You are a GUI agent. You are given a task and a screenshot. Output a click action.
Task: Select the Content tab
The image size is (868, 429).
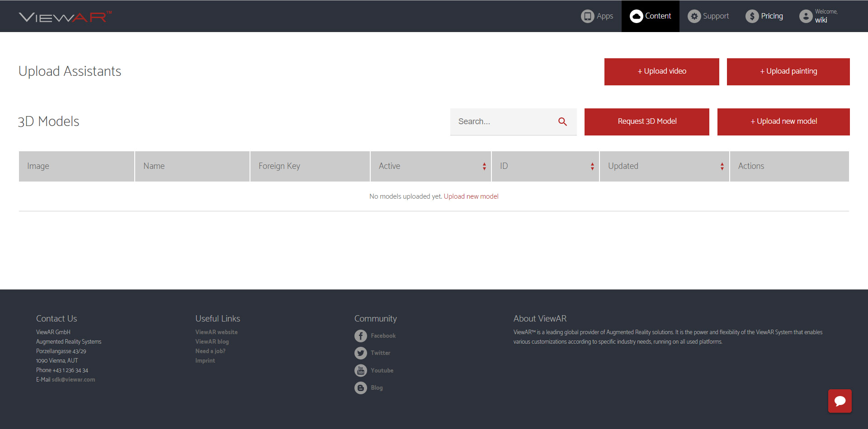(651, 16)
